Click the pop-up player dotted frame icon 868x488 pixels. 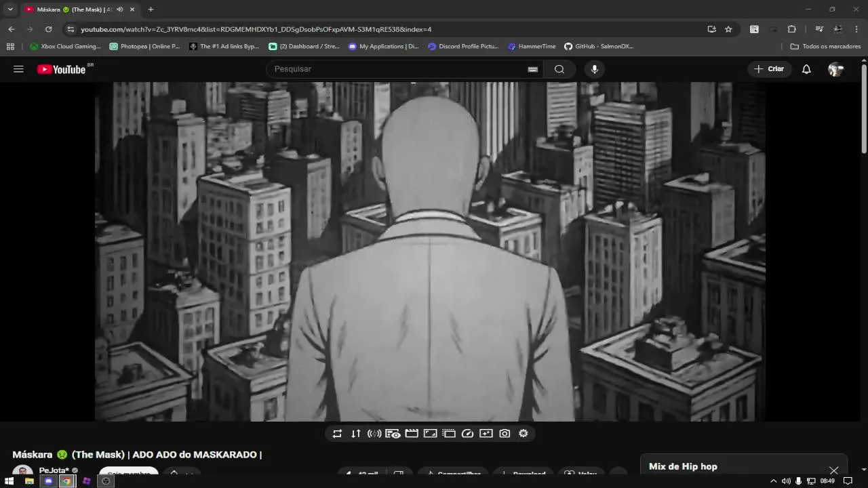449,434
